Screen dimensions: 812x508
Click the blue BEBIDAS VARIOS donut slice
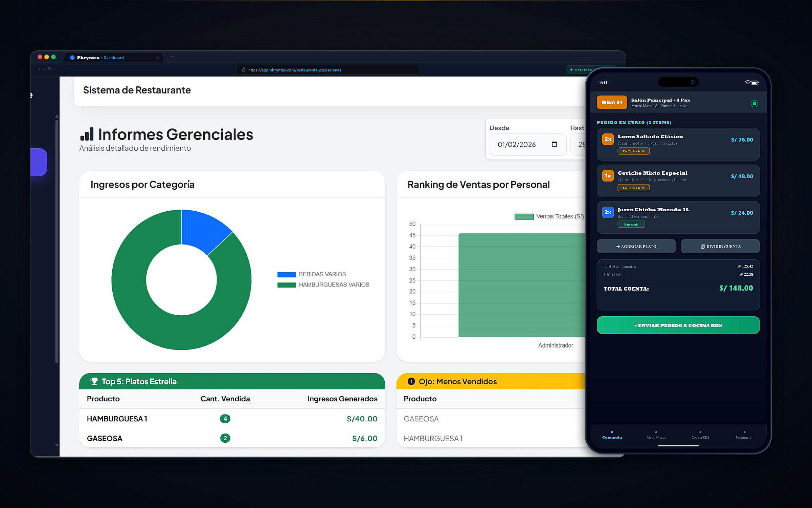pyautogui.click(x=203, y=231)
